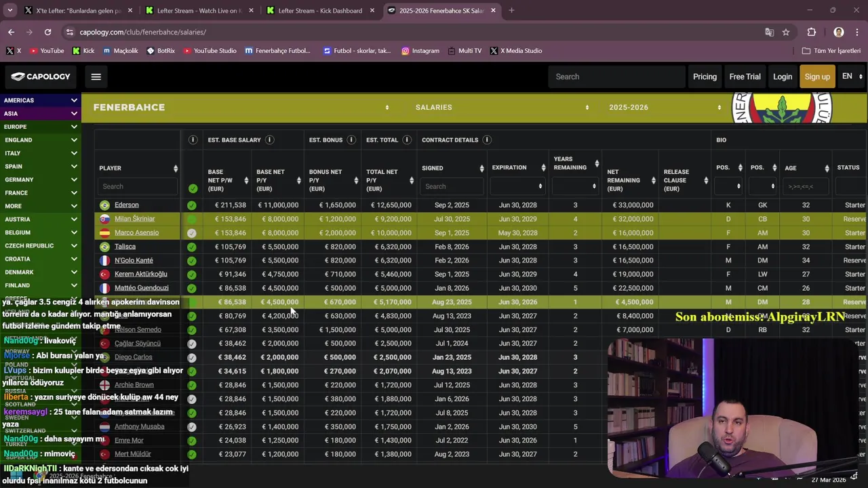868x488 pixels.
Task: Click verified check for N'Golo Kanté row
Action: click(192, 260)
